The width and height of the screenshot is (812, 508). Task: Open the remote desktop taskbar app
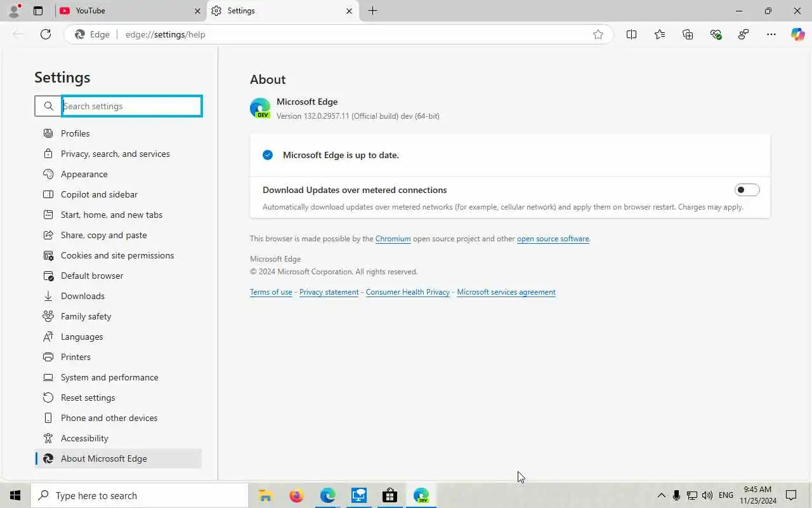click(x=358, y=495)
